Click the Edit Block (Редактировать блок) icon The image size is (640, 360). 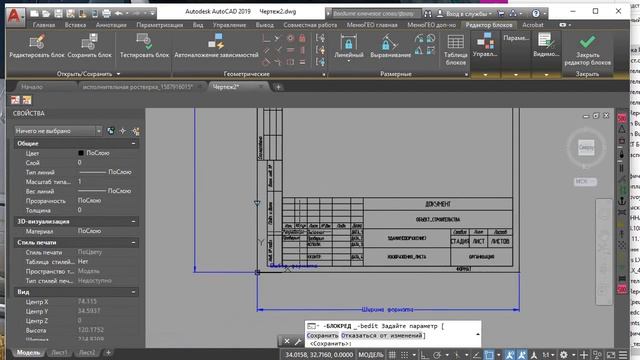point(37,42)
